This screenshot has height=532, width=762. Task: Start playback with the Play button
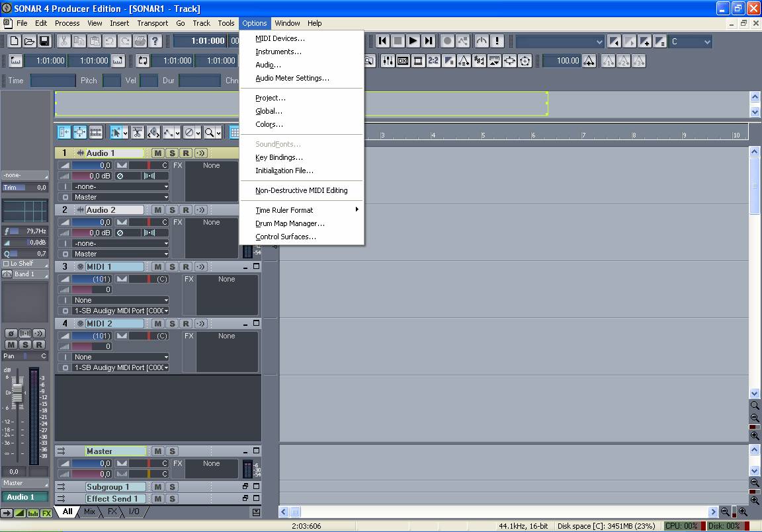413,41
